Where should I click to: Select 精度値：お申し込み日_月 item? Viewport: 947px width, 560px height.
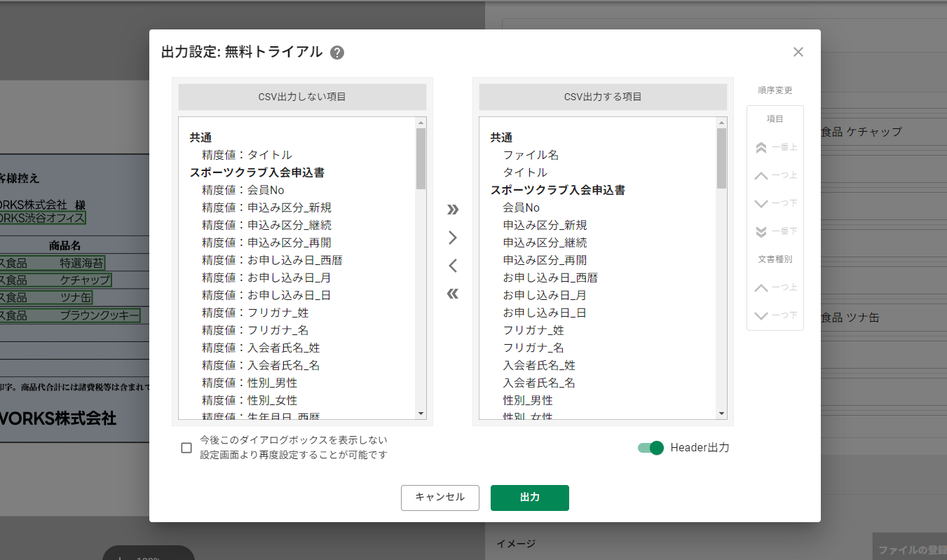pos(266,278)
